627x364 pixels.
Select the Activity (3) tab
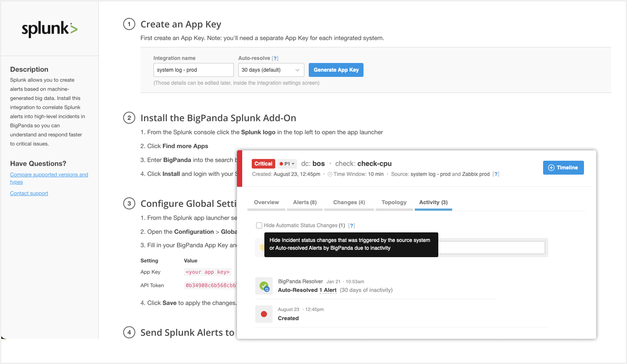pyautogui.click(x=434, y=202)
